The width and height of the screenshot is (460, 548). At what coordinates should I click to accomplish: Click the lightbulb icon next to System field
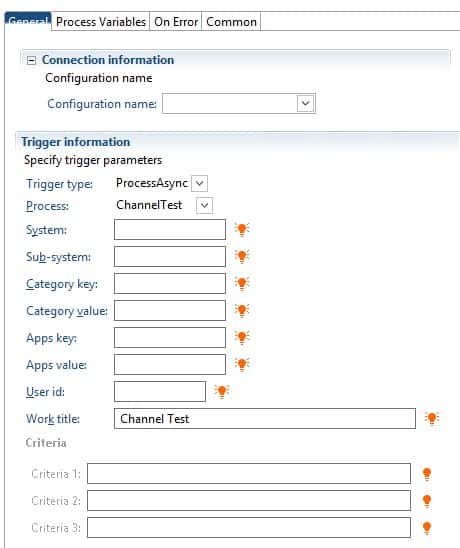coord(242,230)
